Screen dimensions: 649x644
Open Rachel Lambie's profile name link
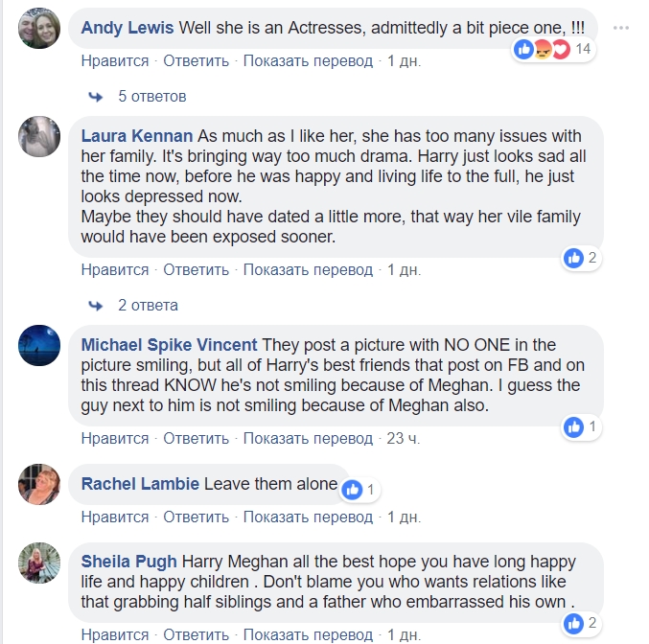click(x=140, y=484)
